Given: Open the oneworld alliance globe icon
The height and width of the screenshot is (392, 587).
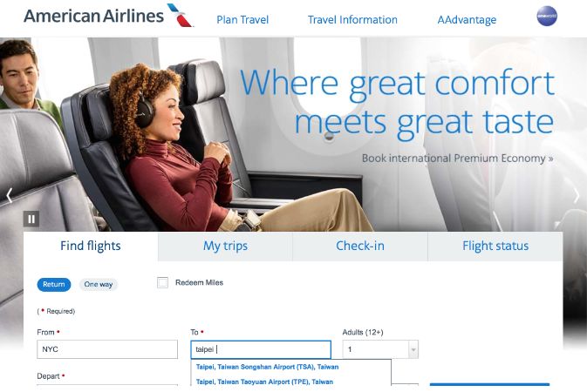Looking at the screenshot, I should pyautogui.click(x=547, y=16).
